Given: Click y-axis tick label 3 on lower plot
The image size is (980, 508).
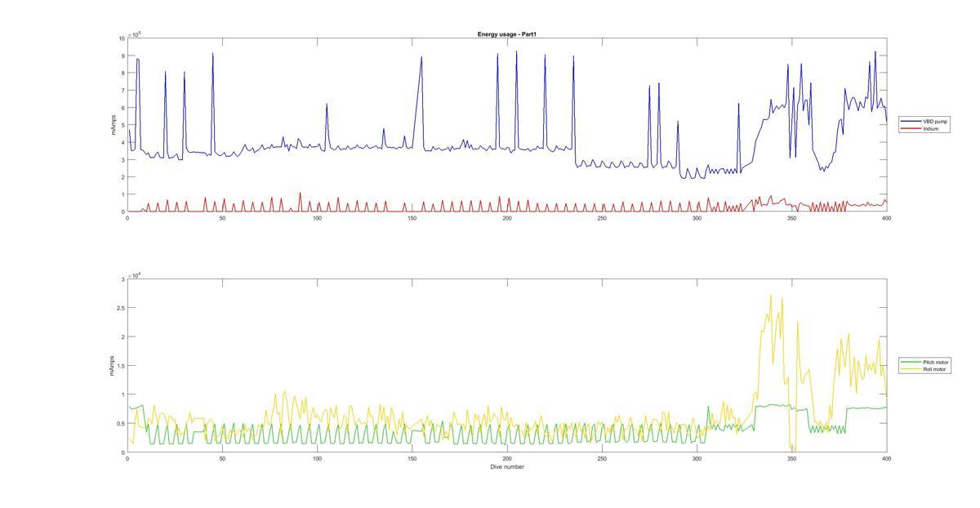Looking at the screenshot, I should 123,279.
